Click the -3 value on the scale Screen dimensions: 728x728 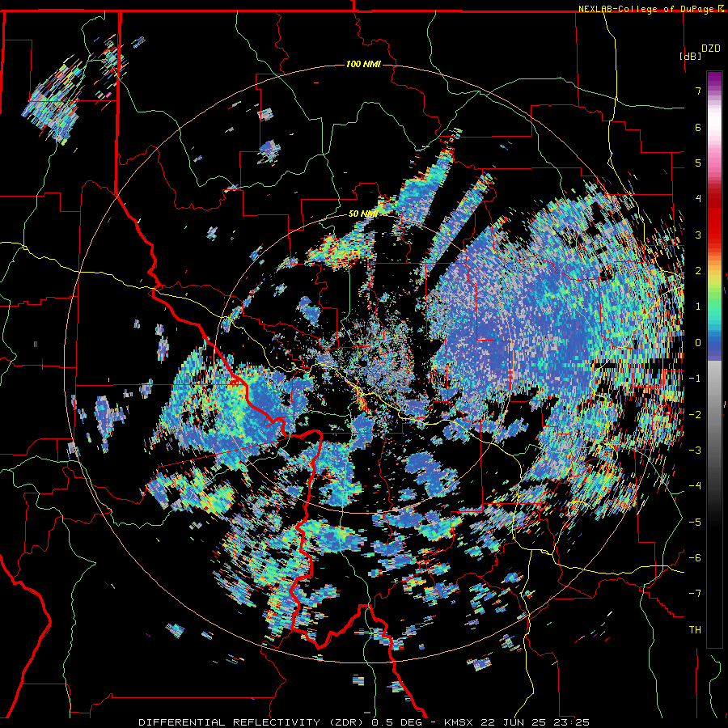click(695, 451)
